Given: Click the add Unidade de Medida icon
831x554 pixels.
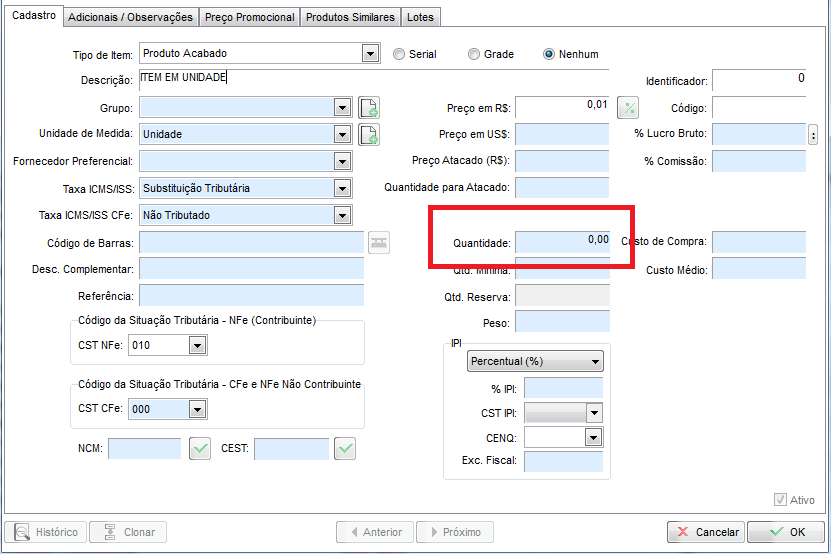Looking at the screenshot, I should click(369, 134).
